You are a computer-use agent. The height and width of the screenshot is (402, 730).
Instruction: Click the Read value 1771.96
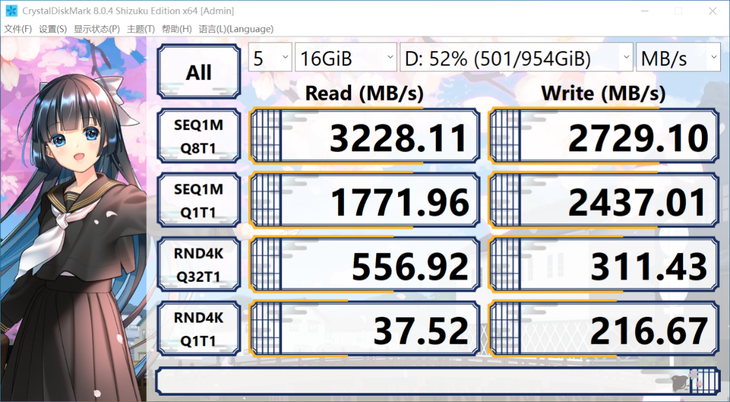pyautogui.click(x=365, y=200)
